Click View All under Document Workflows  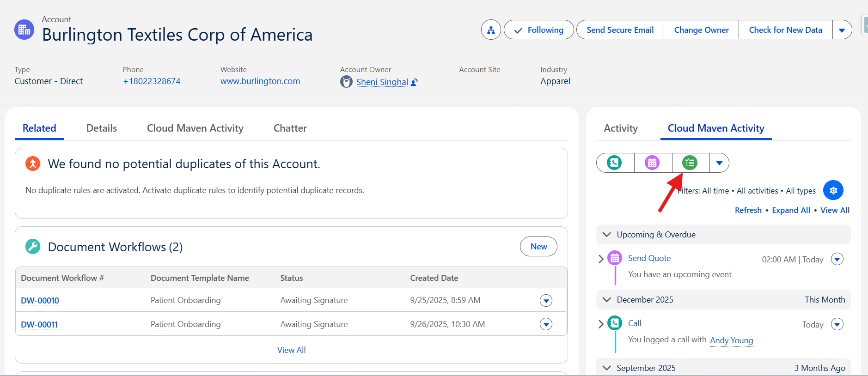tap(292, 350)
